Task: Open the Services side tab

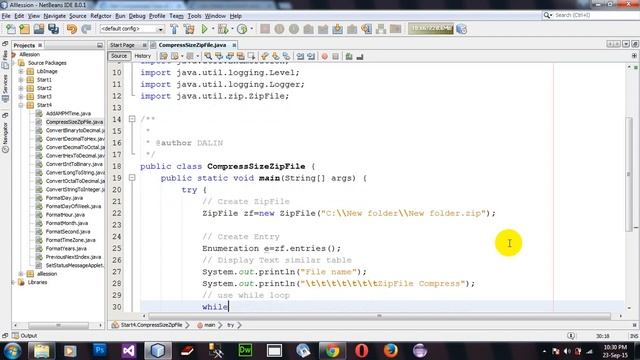Action: (5, 88)
